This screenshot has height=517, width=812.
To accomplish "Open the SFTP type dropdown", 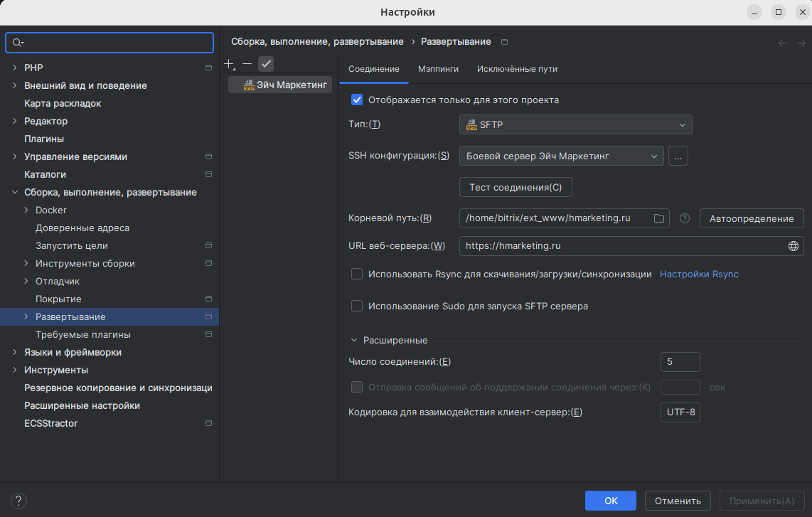I will (x=575, y=125).
